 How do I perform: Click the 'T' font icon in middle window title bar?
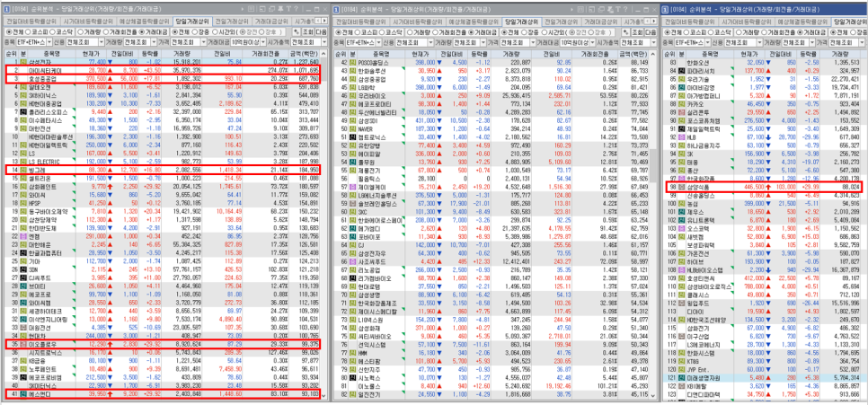click(x=618, y=9)
